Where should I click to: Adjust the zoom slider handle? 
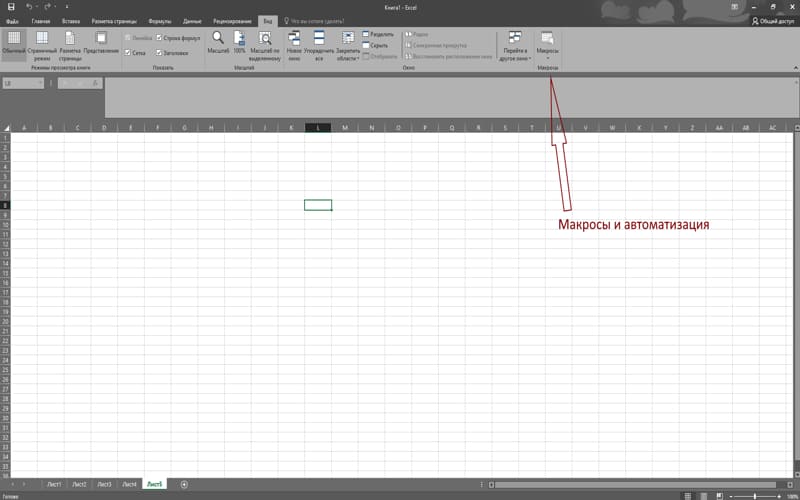(x=755, y=496)
